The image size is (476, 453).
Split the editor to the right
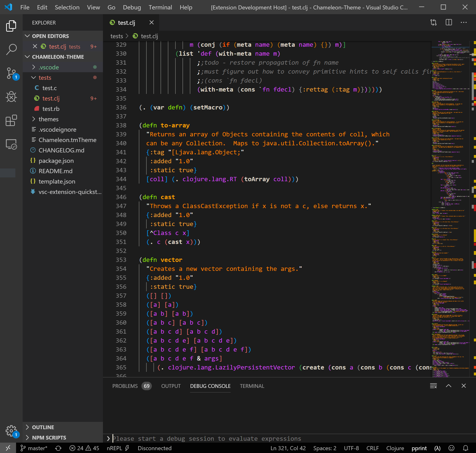[449, 22]
